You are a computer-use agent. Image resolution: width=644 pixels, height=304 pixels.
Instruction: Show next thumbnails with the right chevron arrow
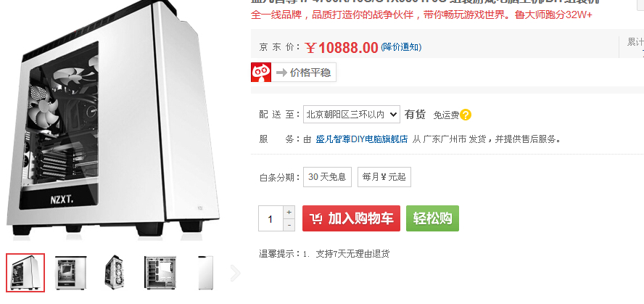point(235,274)
